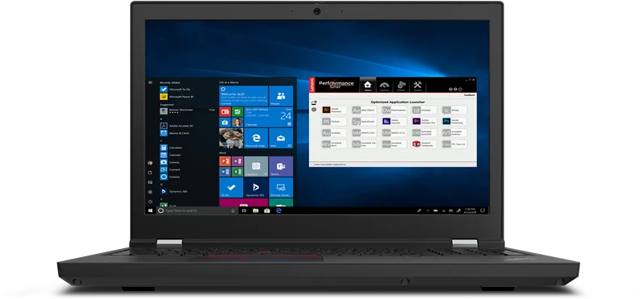The width and height of the screenshot is (644, 299).
Task: Launch Adobe Photoshop from the launcher
Action: 454,122
